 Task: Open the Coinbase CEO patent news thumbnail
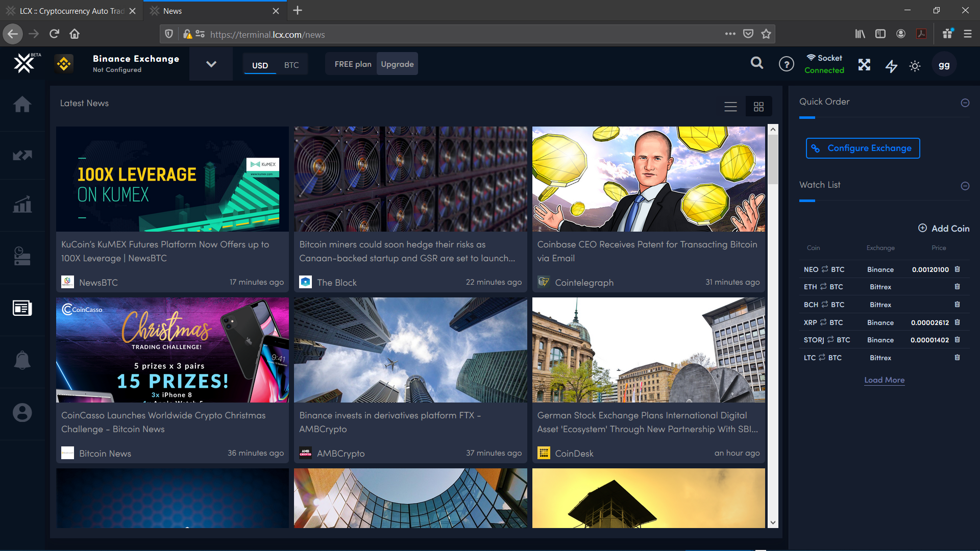[x=648, y=179]
